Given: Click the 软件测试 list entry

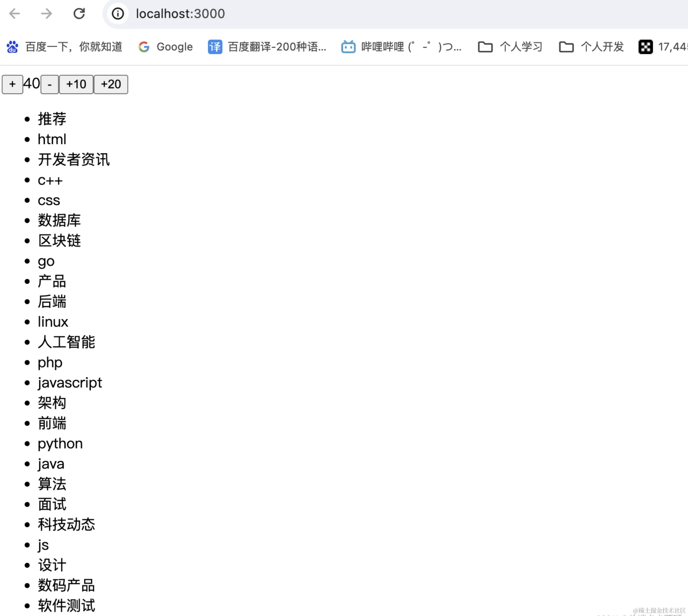Looking at the screenshot, I should pyautogui.click(x=66, y=605).
